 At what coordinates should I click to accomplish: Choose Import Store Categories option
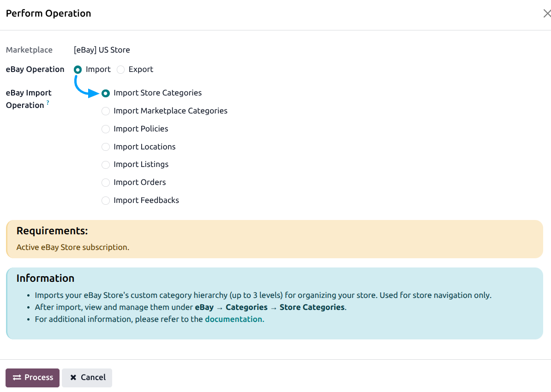click(105, 93)
